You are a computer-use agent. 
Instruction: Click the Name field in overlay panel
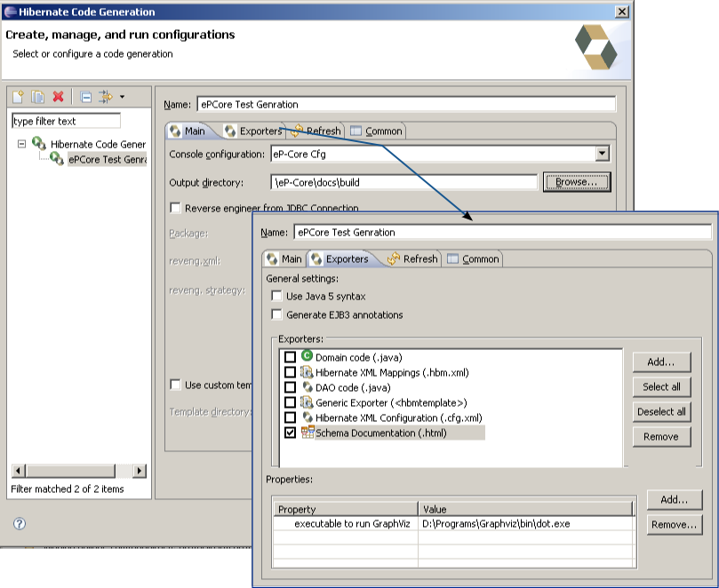(x=502, y=233)
